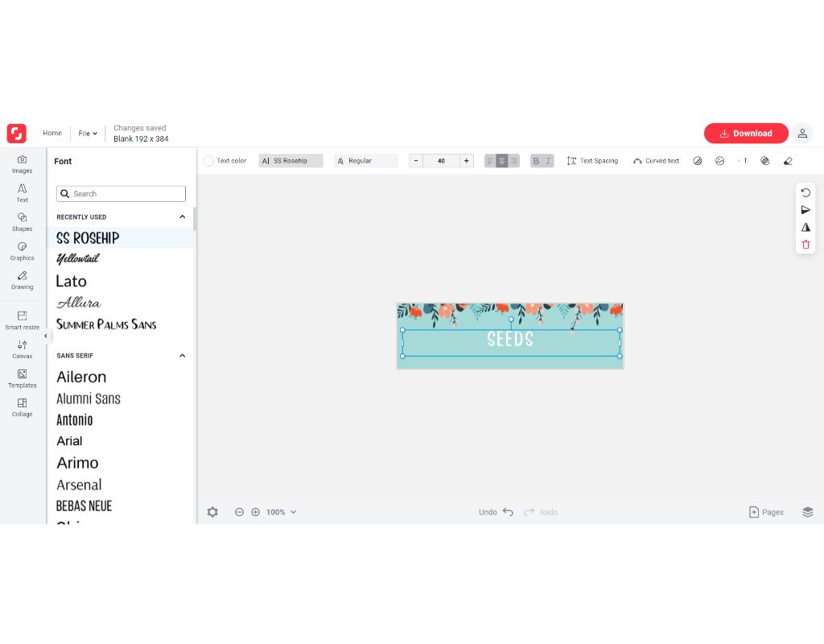The image size is (824, 644).
Task: Open the layers icon at bottom right
Action: [807, 511]
